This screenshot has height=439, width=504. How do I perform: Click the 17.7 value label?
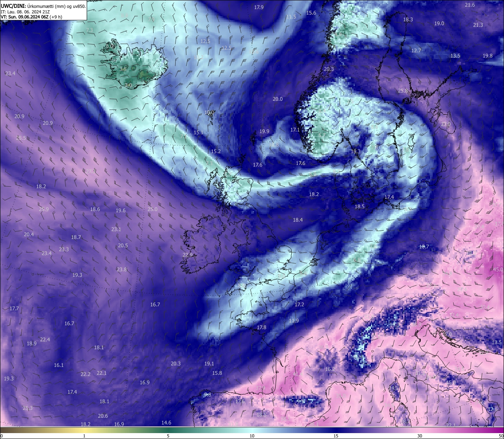(14, 309)
